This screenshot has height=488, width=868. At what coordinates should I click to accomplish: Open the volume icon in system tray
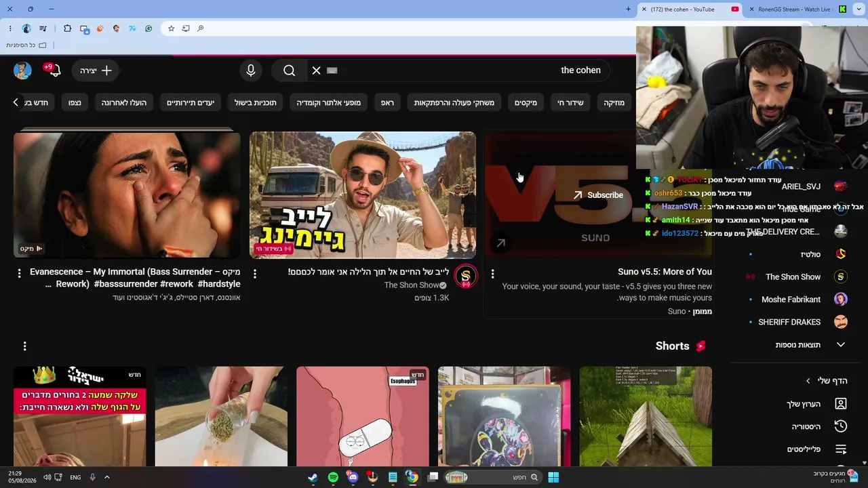47,477
